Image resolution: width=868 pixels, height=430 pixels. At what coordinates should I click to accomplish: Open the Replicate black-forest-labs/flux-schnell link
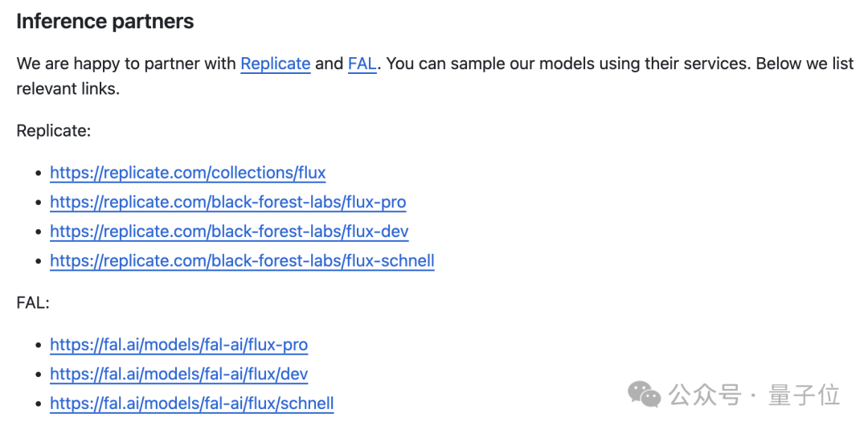click(x=242, y=260)
